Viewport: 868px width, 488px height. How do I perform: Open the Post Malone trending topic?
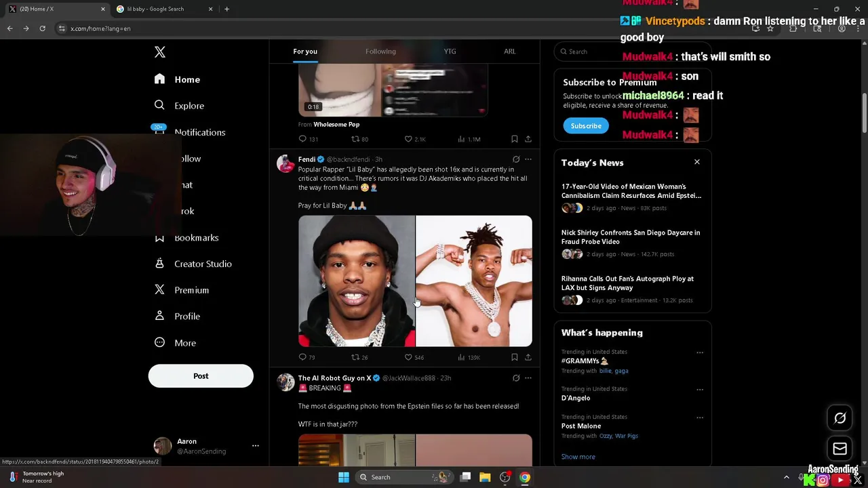581,426
